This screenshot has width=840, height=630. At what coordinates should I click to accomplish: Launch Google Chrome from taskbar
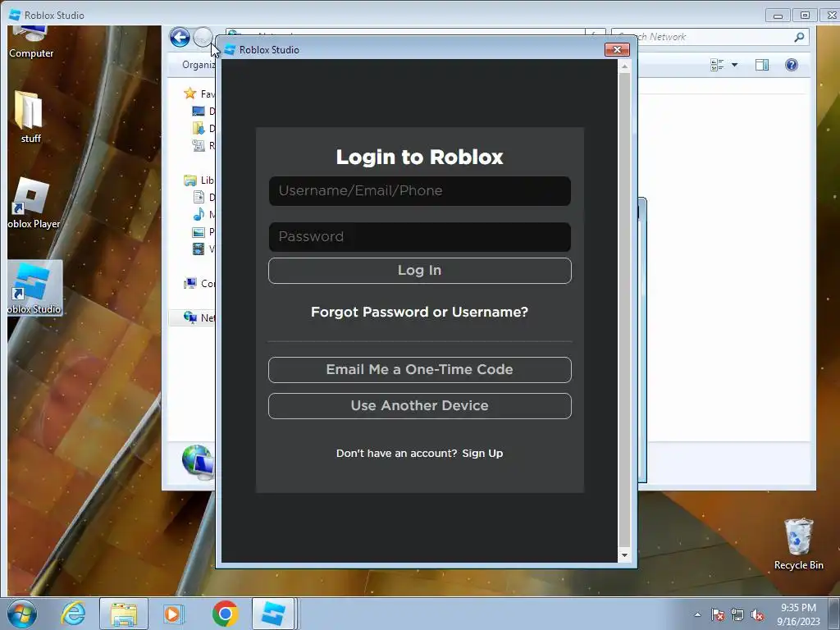225,614
